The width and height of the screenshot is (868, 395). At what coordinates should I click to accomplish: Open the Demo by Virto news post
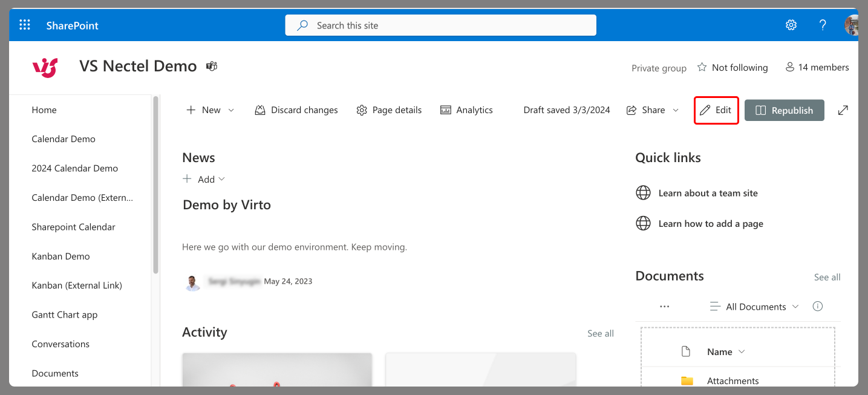227,205
